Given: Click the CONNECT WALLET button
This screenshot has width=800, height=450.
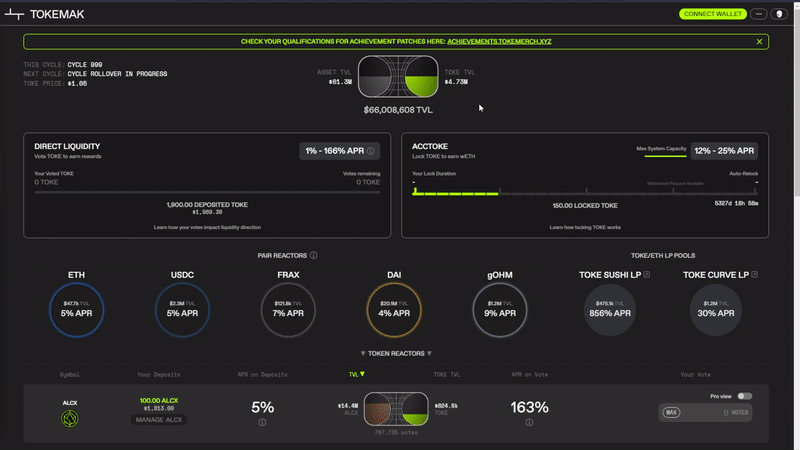Looking at the screenshot, I should point(713,14).
